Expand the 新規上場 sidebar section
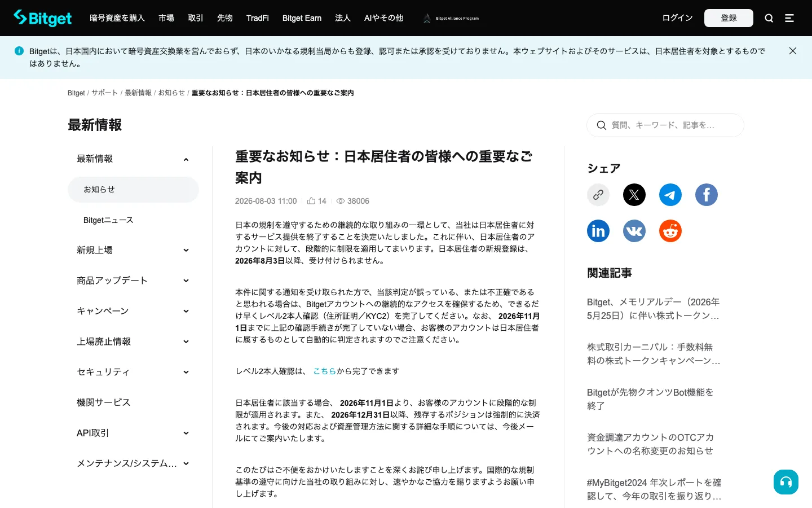Image resolution: width=812 pixels, height=508 pixels. point(186,250)
